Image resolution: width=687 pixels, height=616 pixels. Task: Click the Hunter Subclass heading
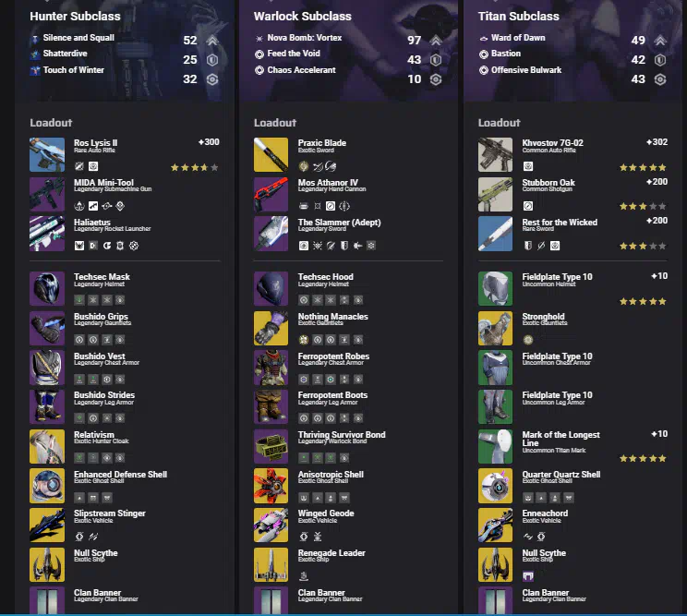[75, 17]
